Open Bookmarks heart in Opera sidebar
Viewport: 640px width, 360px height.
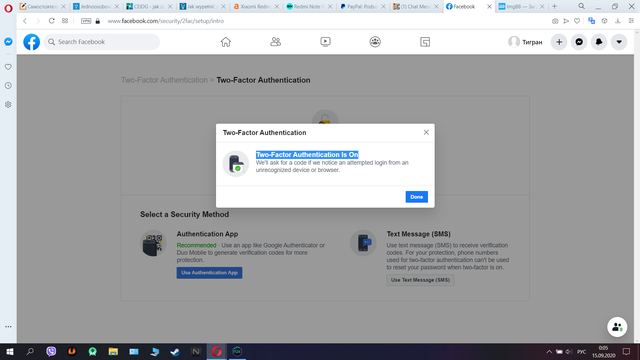point(8,67)
